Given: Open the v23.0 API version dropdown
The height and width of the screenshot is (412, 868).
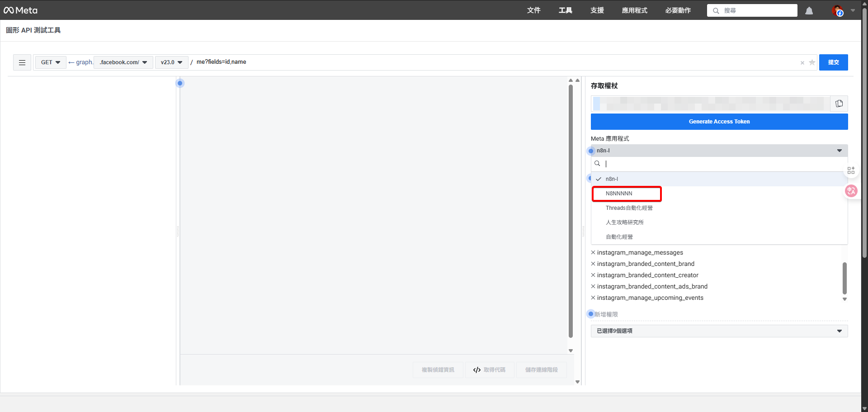Looking at the screenshot, I should [171, 62].
